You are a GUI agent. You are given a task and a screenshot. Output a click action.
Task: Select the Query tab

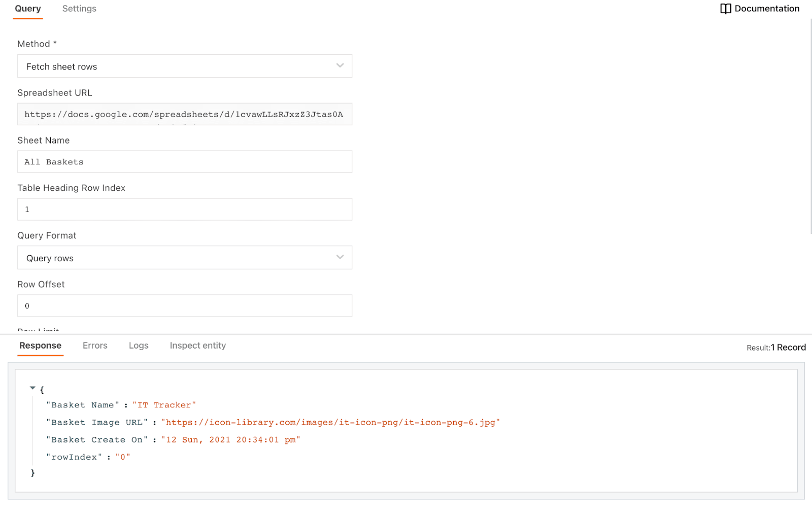pyautogui.click(x=28, y=9)
